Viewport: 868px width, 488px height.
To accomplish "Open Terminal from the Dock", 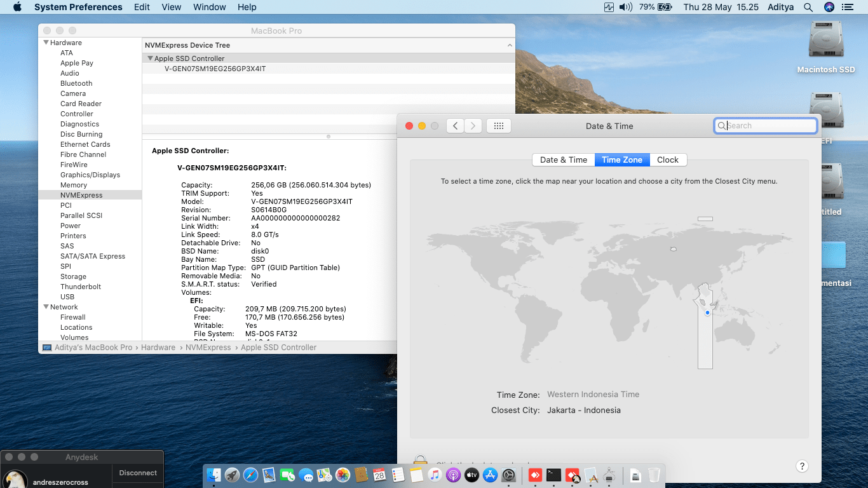I will tap(554, 475).
